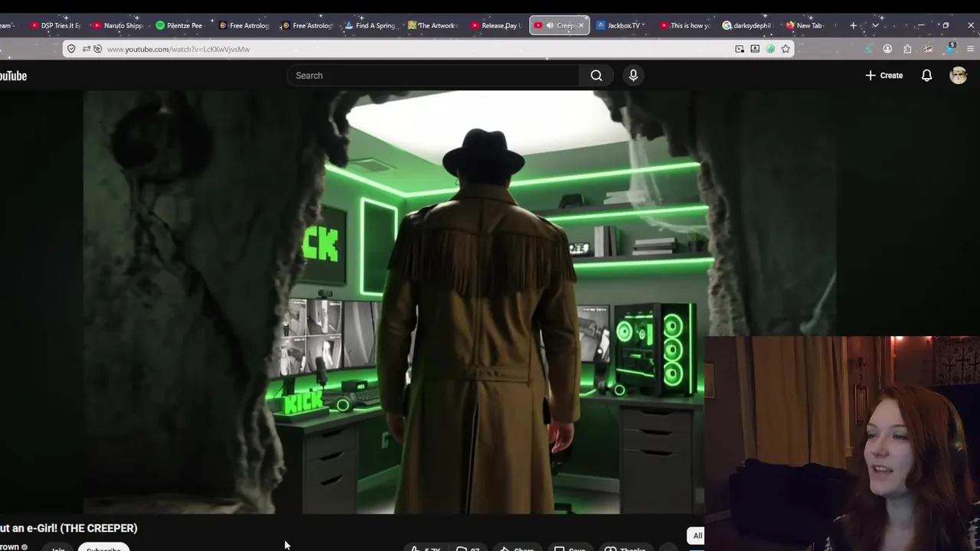This screenshot has height=551, width=980.
Task: Switch to the Jackbox.TV tab
Action: pos(622,25)
